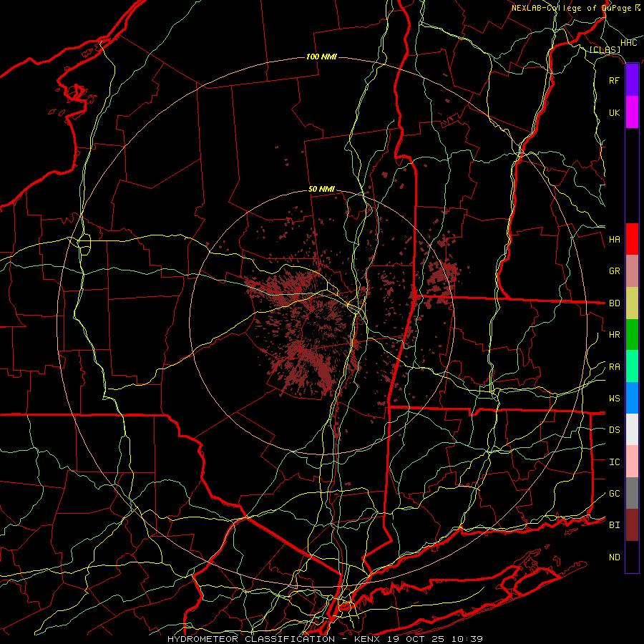This screenshot has height=644, width=644.
Task: Click the HYDROMETEOR CLASSIFICATION title text
Action: pyautogui.click(x=251, y=639)
